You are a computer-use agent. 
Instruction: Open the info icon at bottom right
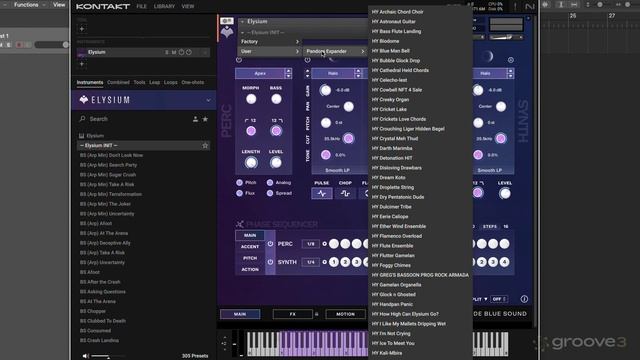(524, 299)
